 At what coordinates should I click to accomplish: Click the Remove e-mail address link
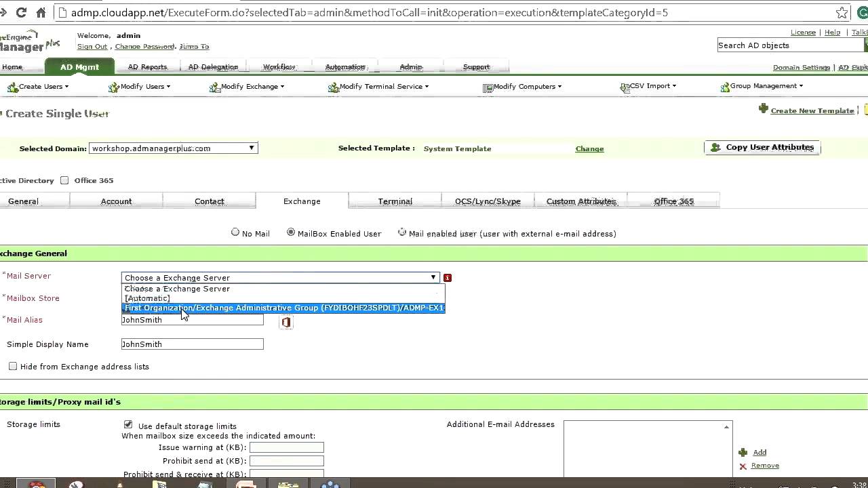(765, 466)
